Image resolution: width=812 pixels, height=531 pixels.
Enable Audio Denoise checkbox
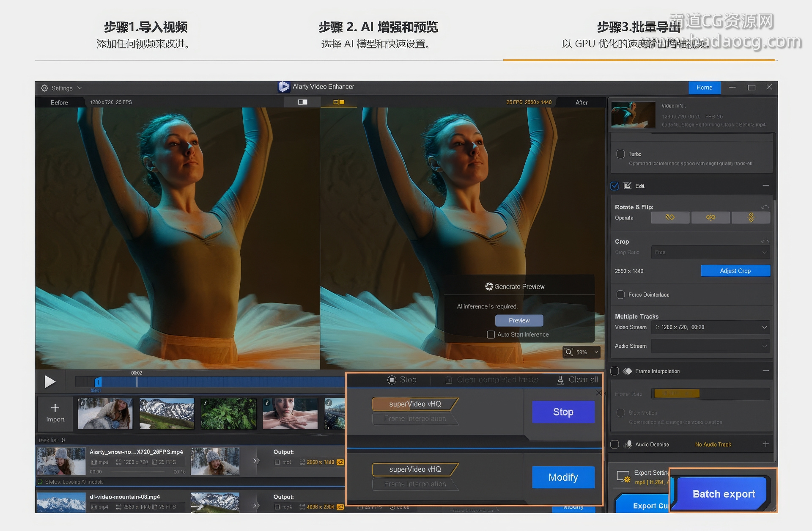pyautogui.click(x=615, y=444)
